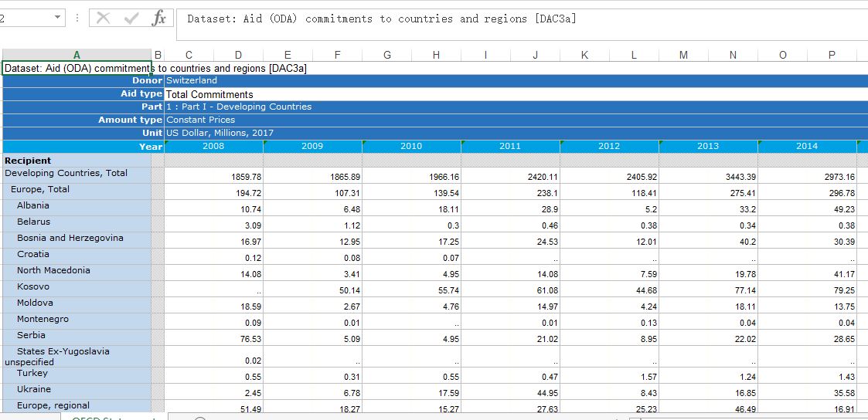Click Bosnia and Herzegovina row label

point(77,240)
